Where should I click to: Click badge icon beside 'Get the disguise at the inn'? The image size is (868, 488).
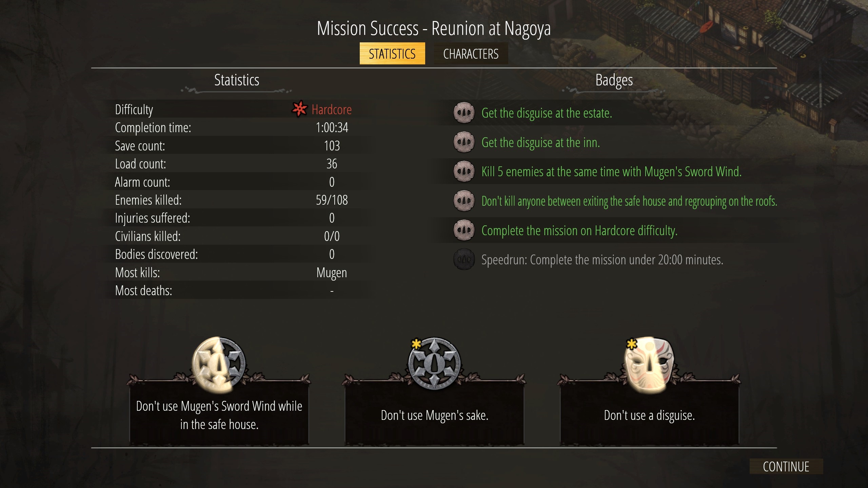tap(464, 142)
